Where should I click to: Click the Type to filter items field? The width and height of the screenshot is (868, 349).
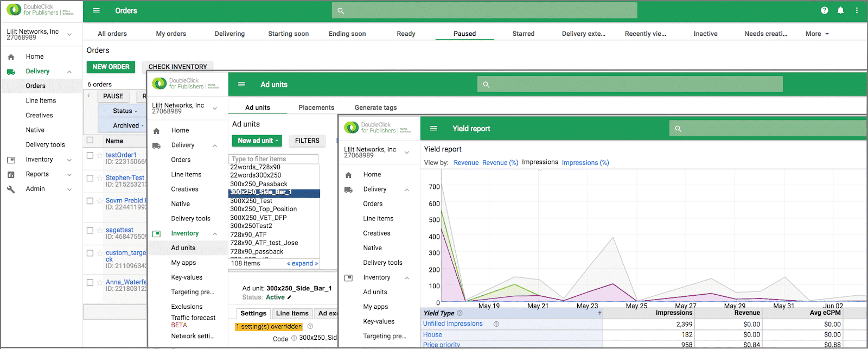274,159
